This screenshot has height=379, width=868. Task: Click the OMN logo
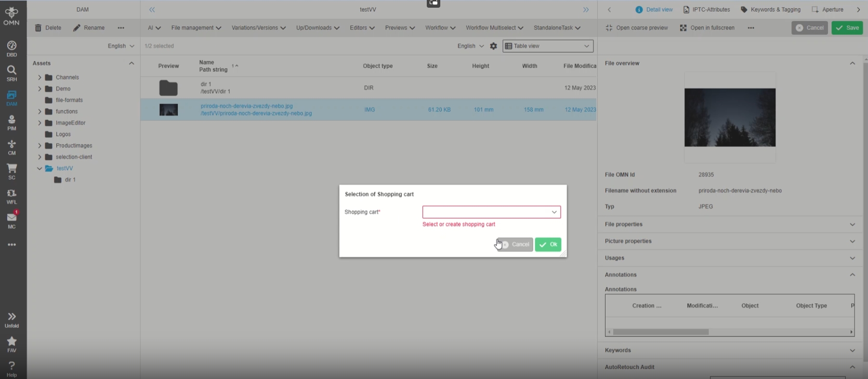click(x=12, y=16)
